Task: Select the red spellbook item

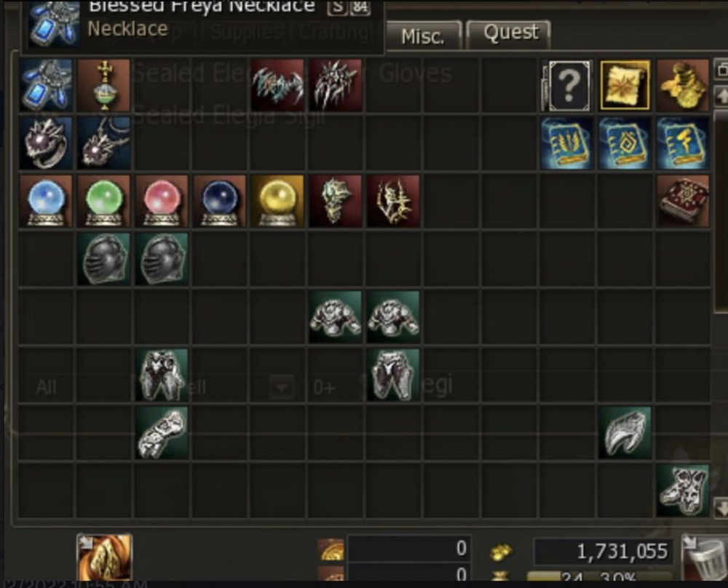Action: (683, 201)
